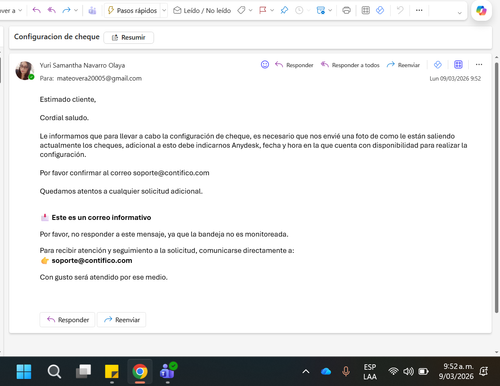Open the toolbar more options ellipsis
This screenshot has width=500, height=386.
[419, 11]
